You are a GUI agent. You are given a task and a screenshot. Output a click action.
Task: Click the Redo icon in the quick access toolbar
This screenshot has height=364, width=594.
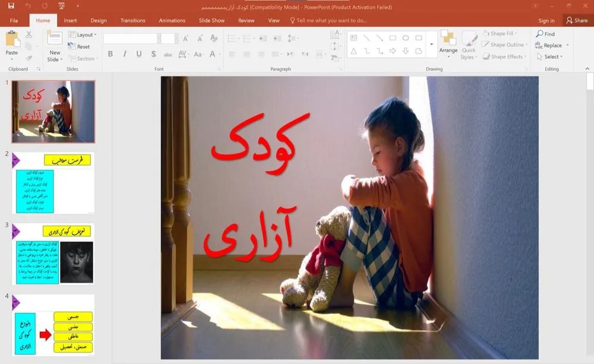45,6
